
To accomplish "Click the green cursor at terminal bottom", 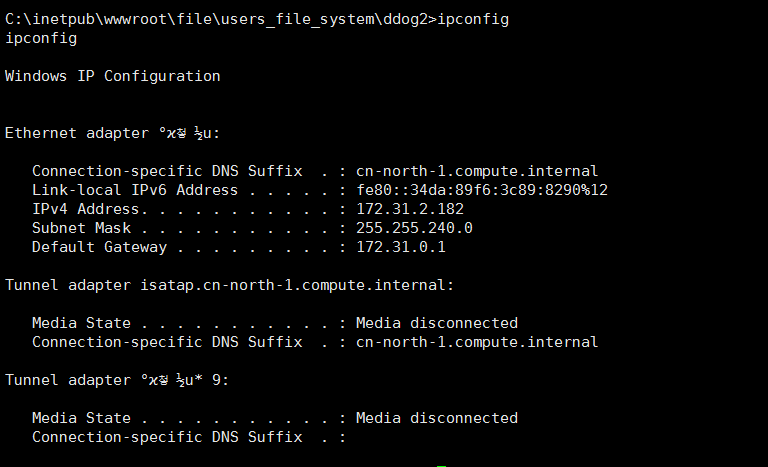I will coord(441,466).
